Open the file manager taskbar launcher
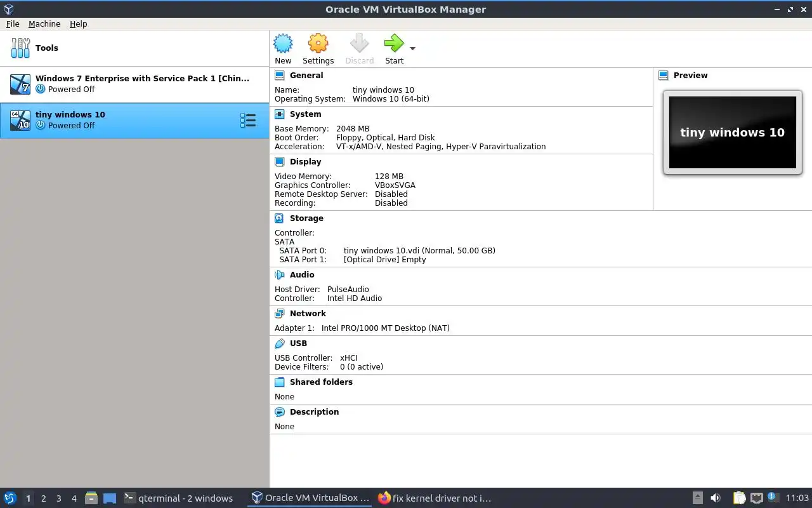 coord(91,498)
